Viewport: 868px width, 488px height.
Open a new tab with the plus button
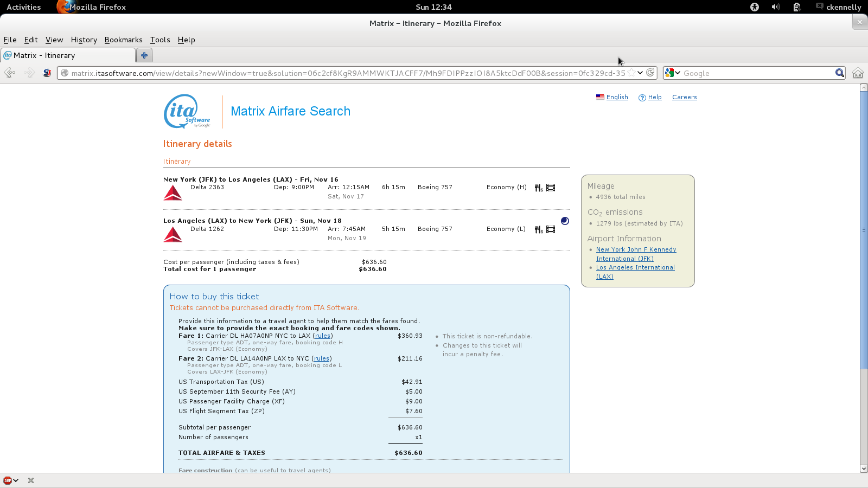coord(144,55)
